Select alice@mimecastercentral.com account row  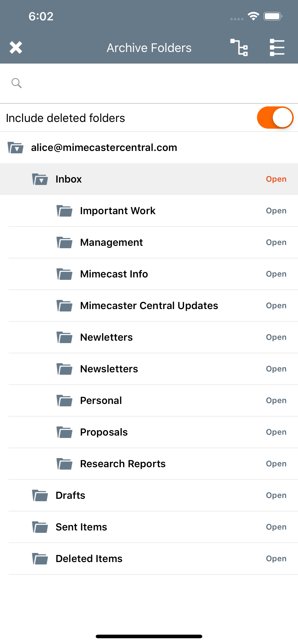tap(149, 148)
